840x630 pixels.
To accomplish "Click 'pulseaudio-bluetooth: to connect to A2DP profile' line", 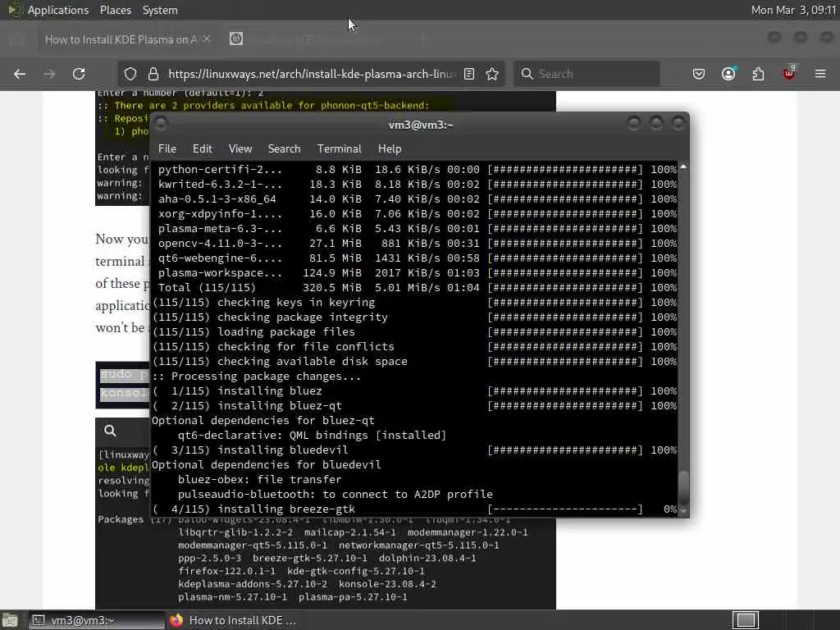I will (x=336, y=494).
